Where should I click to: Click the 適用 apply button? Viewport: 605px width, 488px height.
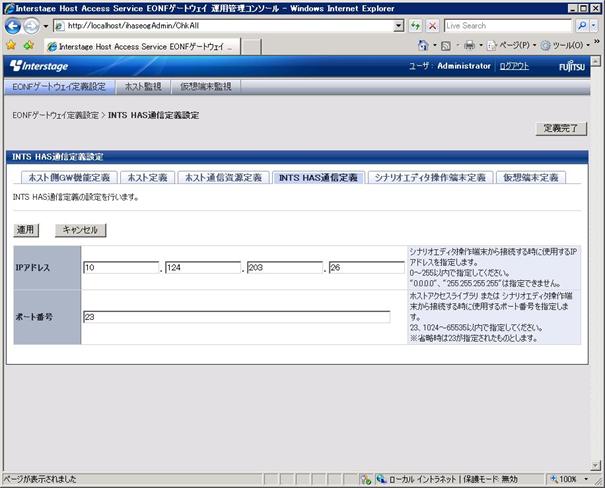tap(25, 230)
